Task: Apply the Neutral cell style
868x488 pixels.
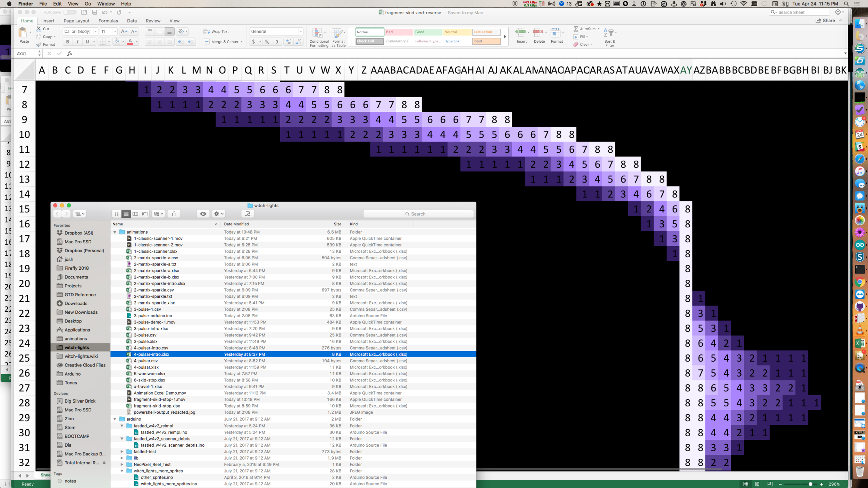Action: coord(457,32)
